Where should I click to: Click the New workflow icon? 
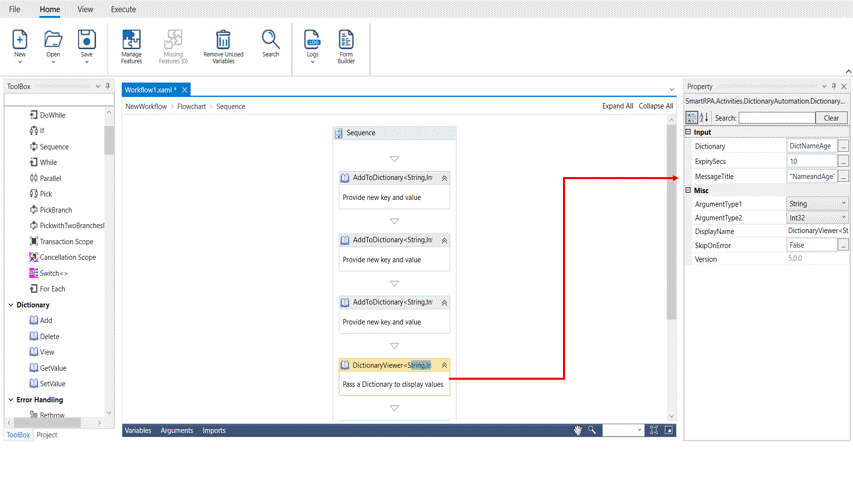(x=19, y=40)
